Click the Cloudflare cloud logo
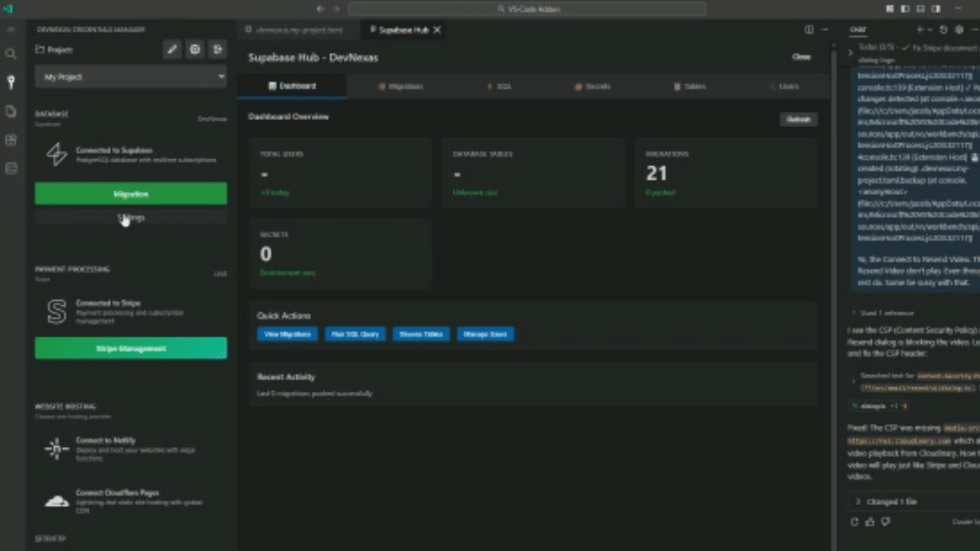 (x=57, y=502)
